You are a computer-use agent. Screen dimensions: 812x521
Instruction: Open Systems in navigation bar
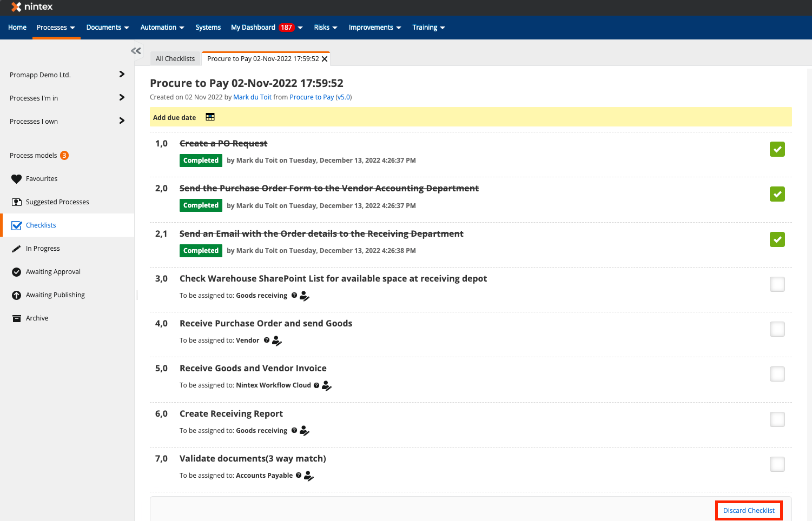208,28
